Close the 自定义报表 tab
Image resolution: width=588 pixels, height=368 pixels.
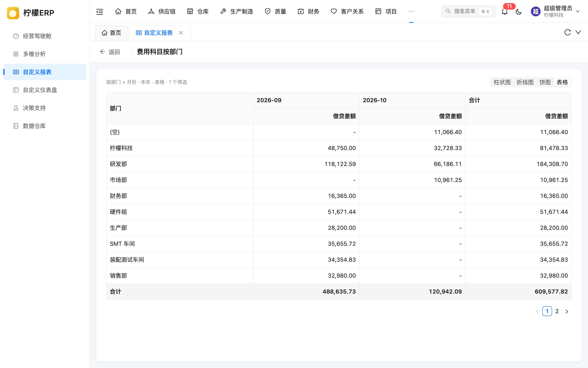[x=181, y=33]
